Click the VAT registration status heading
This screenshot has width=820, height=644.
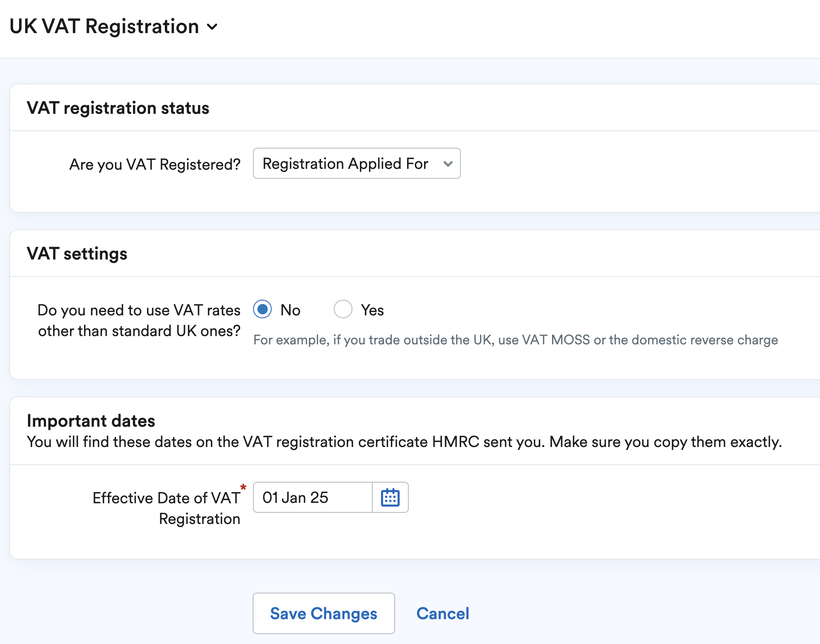(118, 108)
